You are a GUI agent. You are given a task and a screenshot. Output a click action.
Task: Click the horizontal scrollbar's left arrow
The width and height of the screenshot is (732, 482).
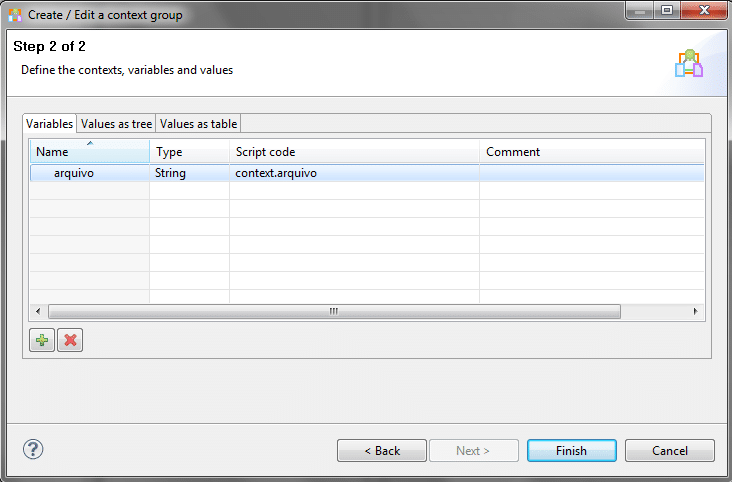click(38, 311)
